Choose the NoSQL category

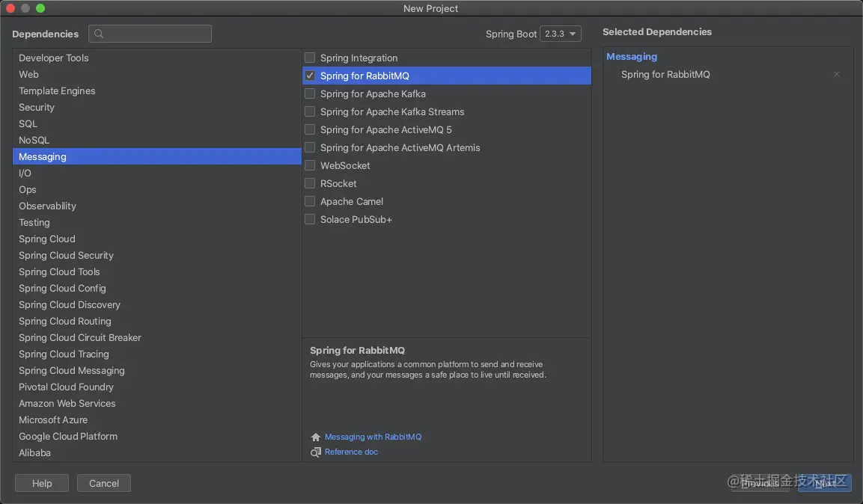point(34,140)
